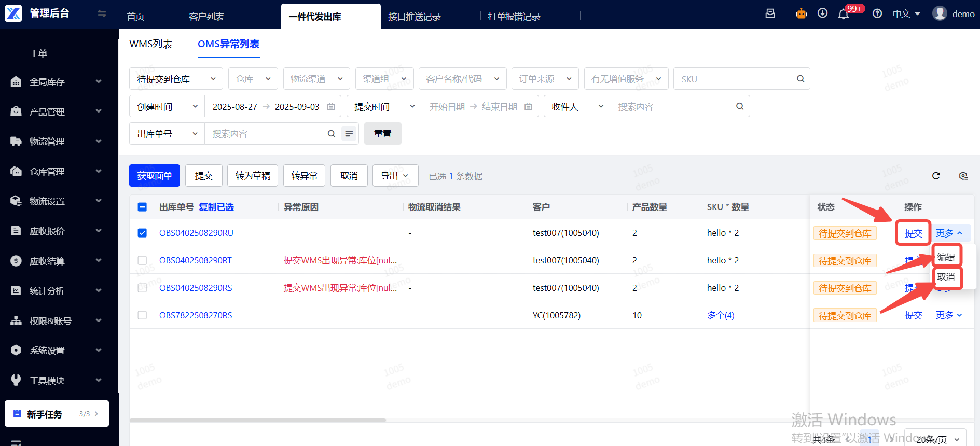Click the 转异常 button
This screenshot has width=980, height=446.
tap(304, 176)
